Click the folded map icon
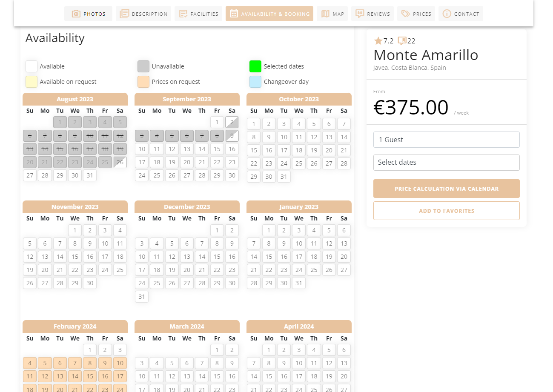 [325, 14]
